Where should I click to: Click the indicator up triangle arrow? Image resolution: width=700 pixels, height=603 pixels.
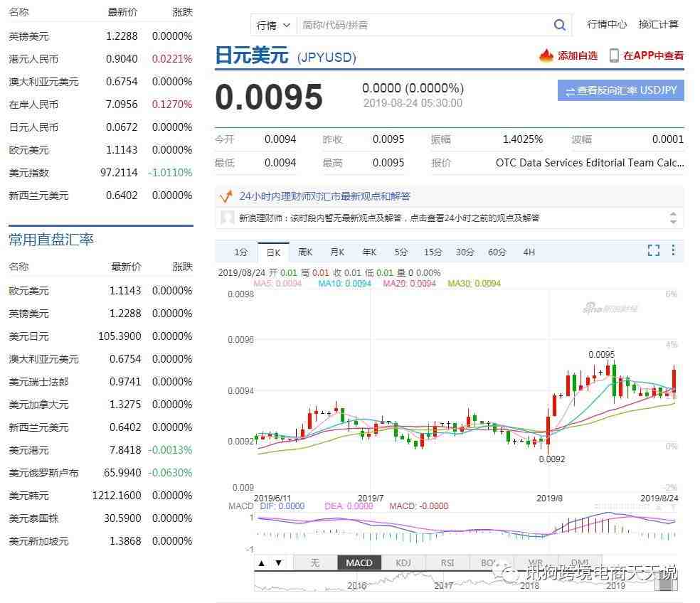(262, 563)
